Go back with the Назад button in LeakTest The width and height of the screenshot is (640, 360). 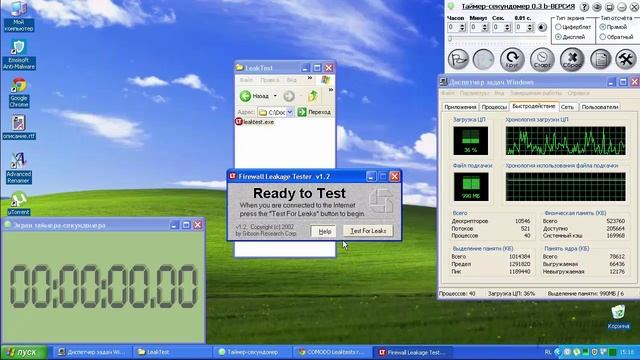(254, 96)
